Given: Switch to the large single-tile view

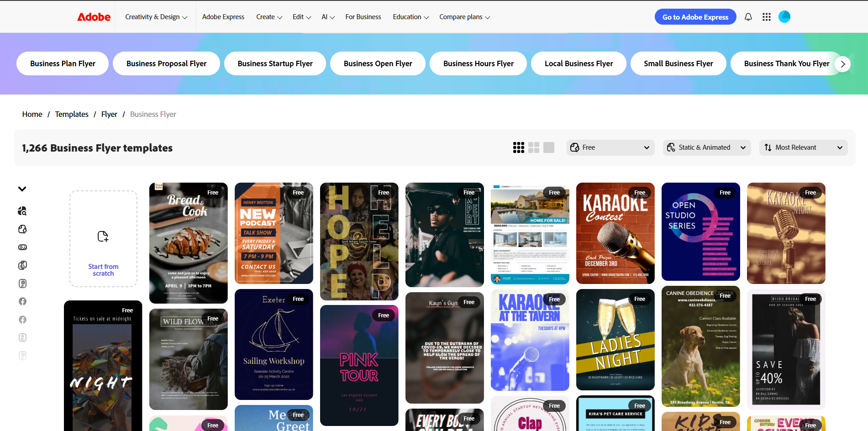Looking at the screenshot, I should click(548, 147).
